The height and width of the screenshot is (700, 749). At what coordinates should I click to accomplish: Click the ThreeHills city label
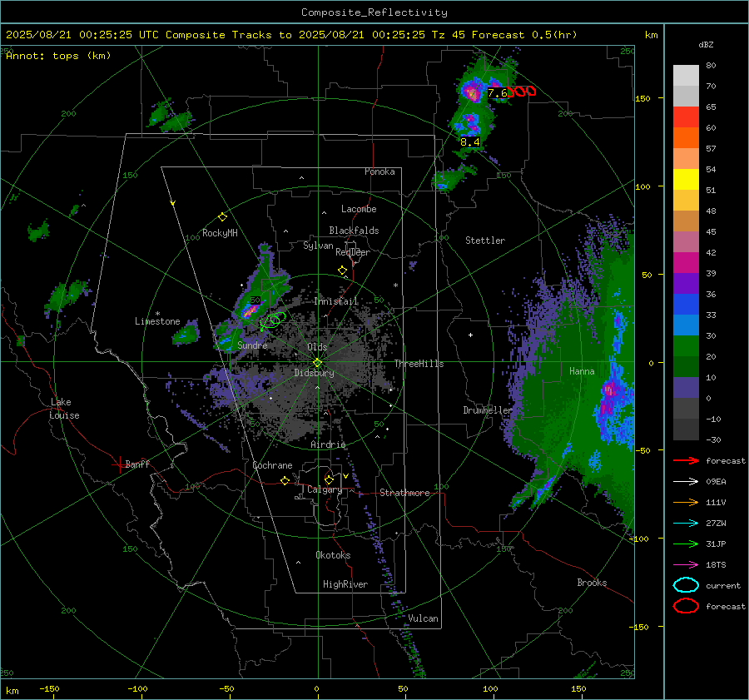pos(419,364)
